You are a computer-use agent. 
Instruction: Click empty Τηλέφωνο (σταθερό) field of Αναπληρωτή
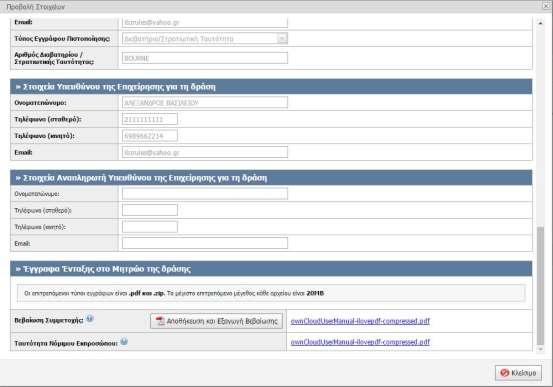150,210
